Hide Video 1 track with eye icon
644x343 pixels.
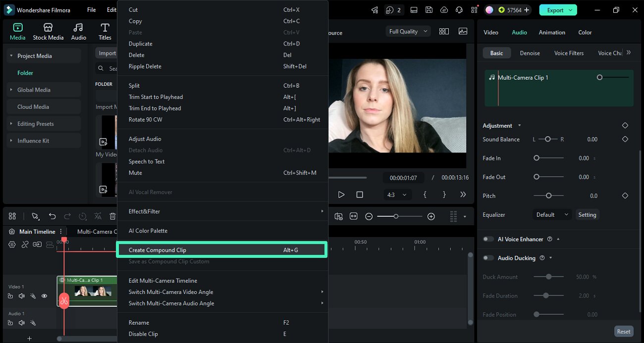[x=44, y=296]
